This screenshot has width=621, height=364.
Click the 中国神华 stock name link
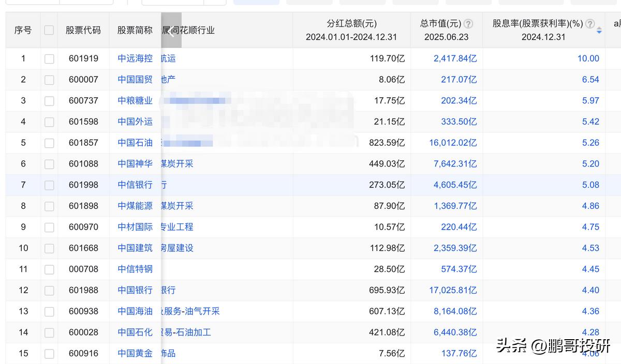tap(135, 163)
